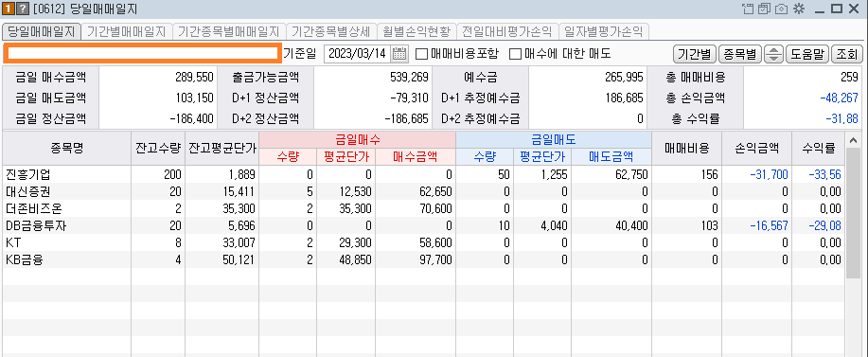Screen dimensions: 868x357
Task: Click KT buy amount 58,600
Action: tap(435, 242)
